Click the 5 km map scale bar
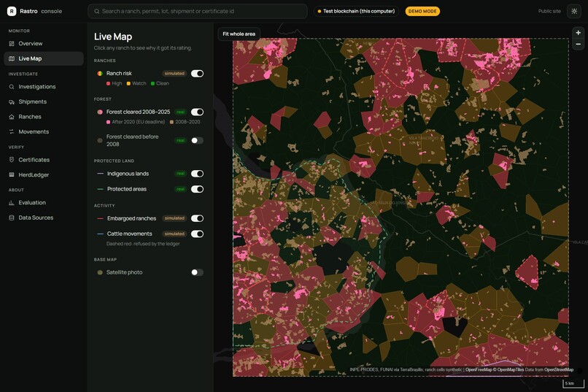Viewport: 588px width, 392px height. point(573,383)
